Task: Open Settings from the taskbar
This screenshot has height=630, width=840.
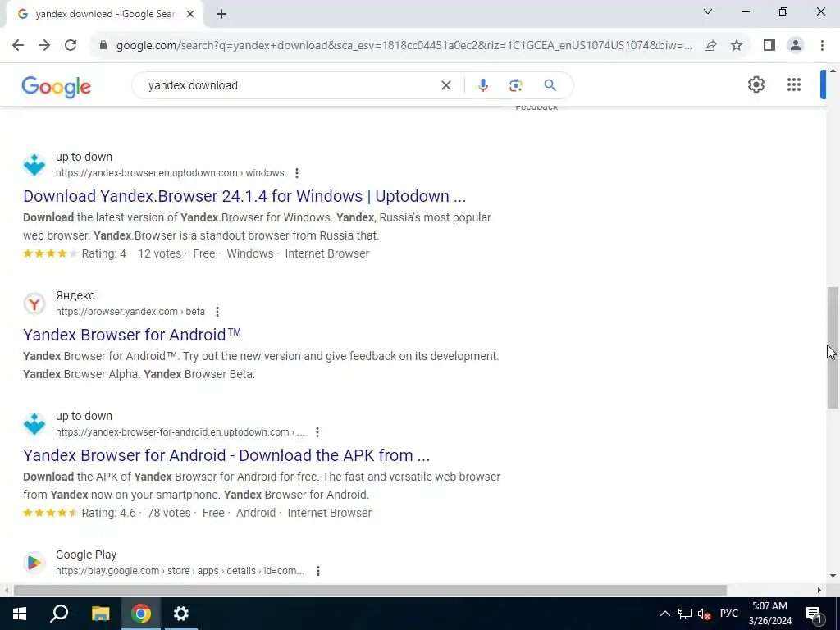Action: click(x=181, y=614)
